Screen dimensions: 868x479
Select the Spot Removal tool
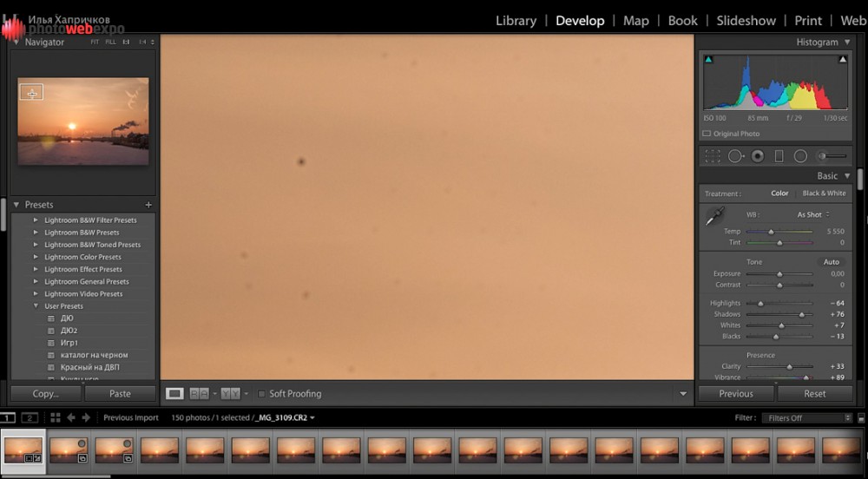[736, 156]
